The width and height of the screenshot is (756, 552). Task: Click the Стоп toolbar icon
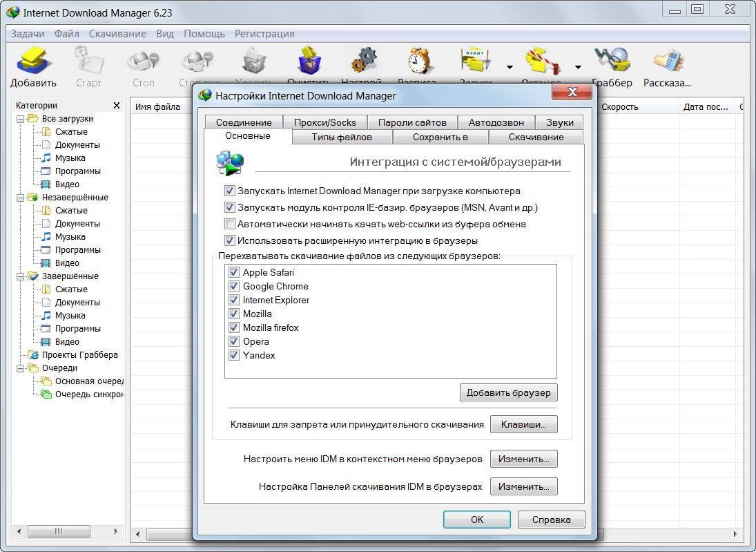click(143, 61)
